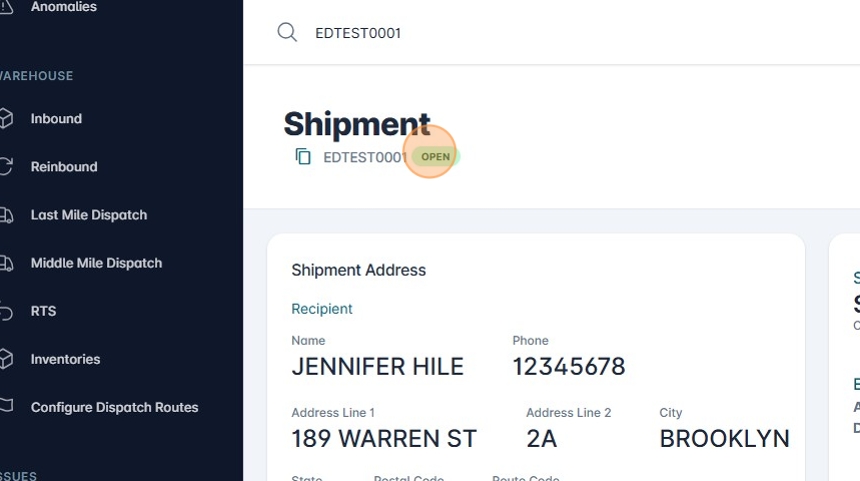Click the OPEN status badge
This screenshot has height=481, width=860.
click(435, 157)
